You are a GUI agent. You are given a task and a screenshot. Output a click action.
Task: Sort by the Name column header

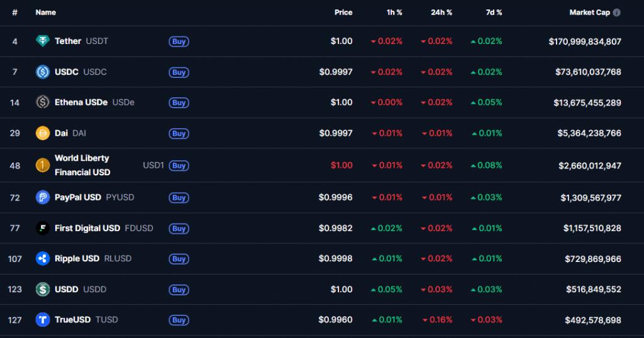[46, 13]
